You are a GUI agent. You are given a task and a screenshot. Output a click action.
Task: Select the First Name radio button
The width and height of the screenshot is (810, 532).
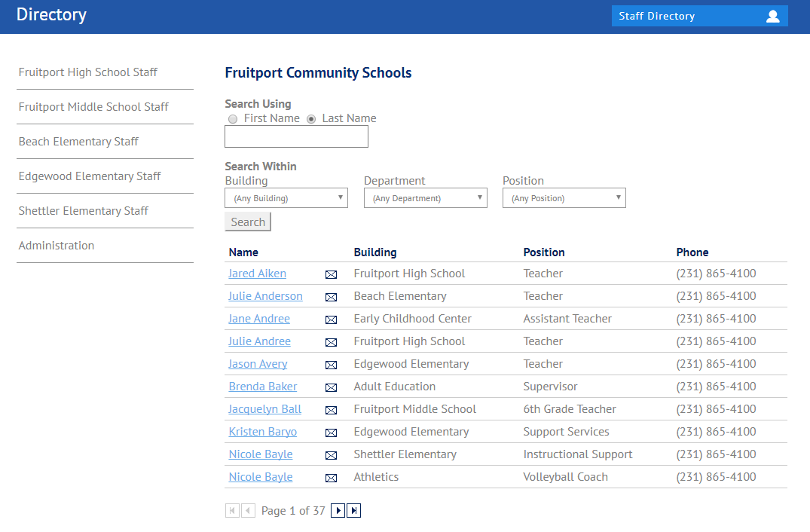click(233, 119)
